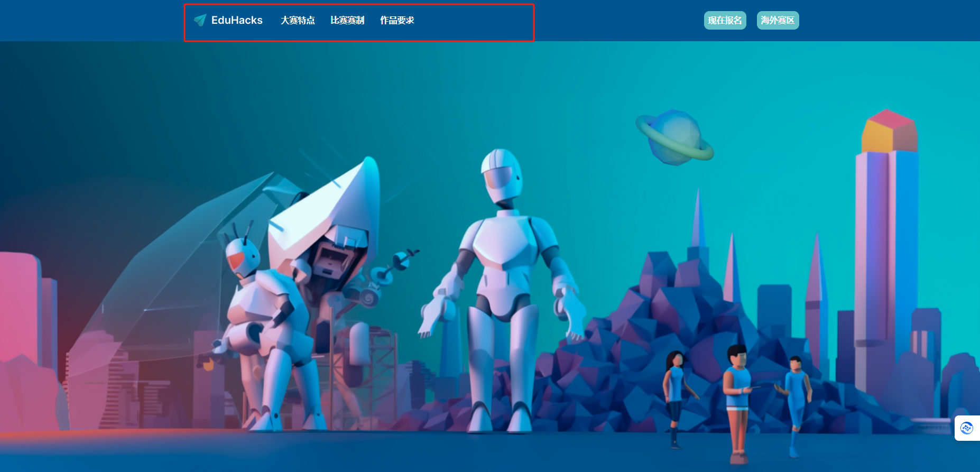The width and height of the screenshot is (980, 472).
Task: Click the 海外赛区 button
Action: click(778, 20)
